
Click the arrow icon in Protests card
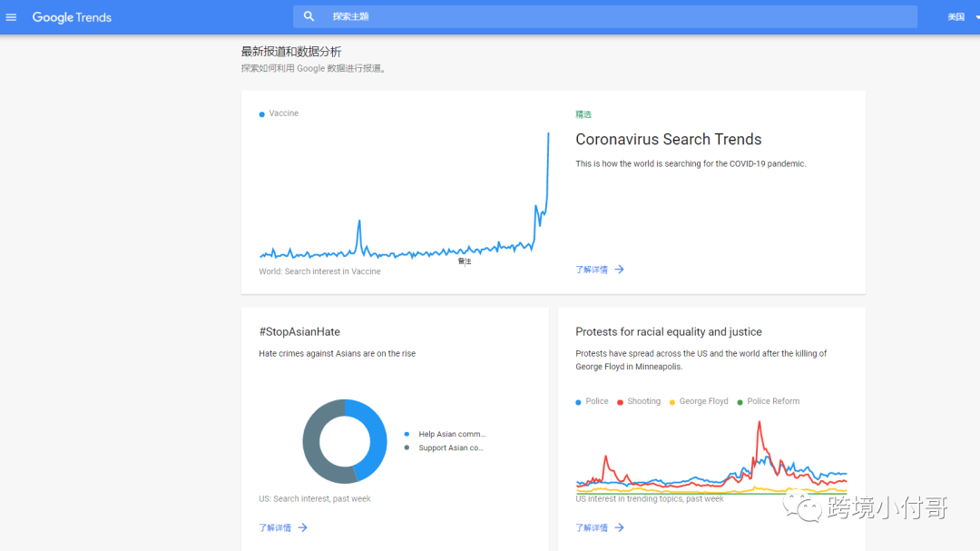click(619, 527)
